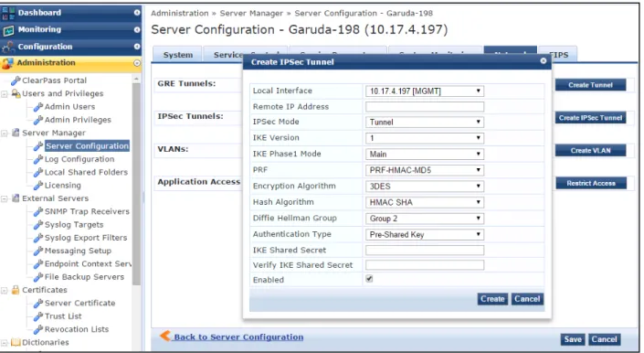Switch to the System tab
This screenshot has width=644, height=353.
[178, 55]
